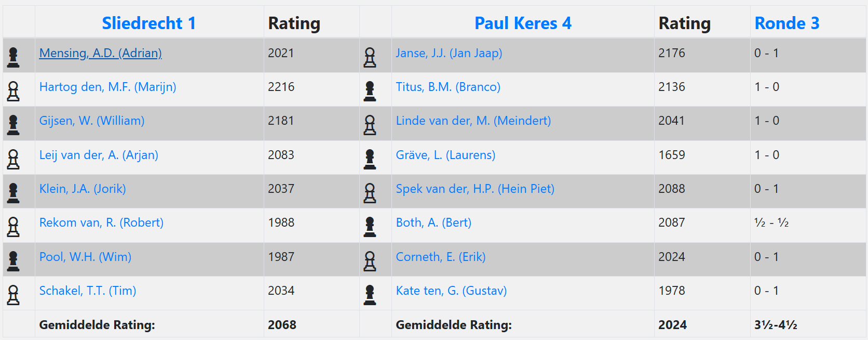Click white pawn icon next to Janse, J.J.
868x340 pixels.
pyautogui.click(x=370, y=57)
